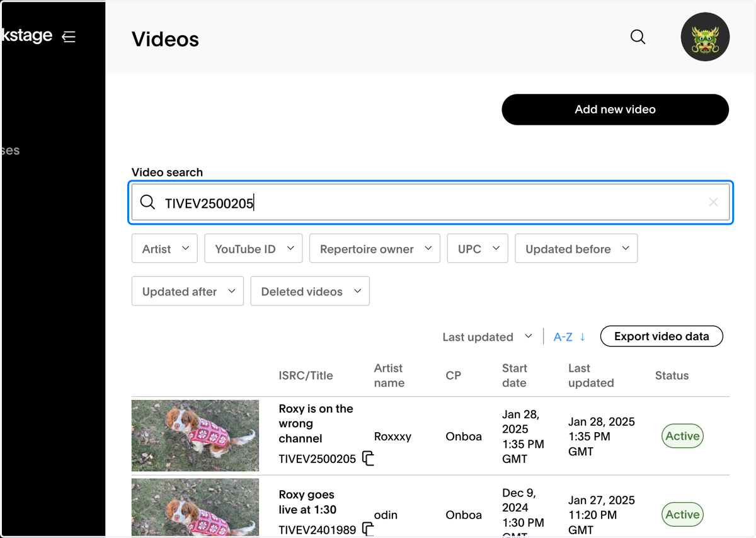The height and width of the screenshot is (538, 756).
Task: Click title Roxy goes live at 1:30
Action: [x=307, y=502]
